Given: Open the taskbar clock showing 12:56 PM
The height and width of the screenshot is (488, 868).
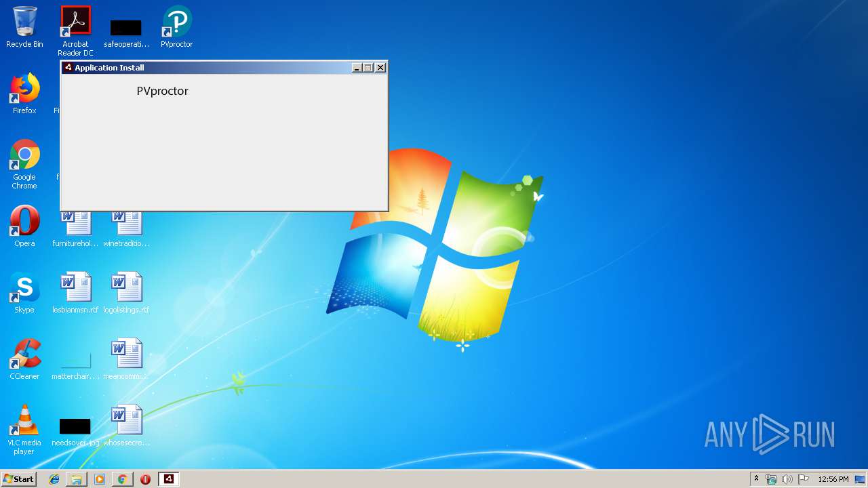Looking at the screenshot, I should tap(833, 479).
